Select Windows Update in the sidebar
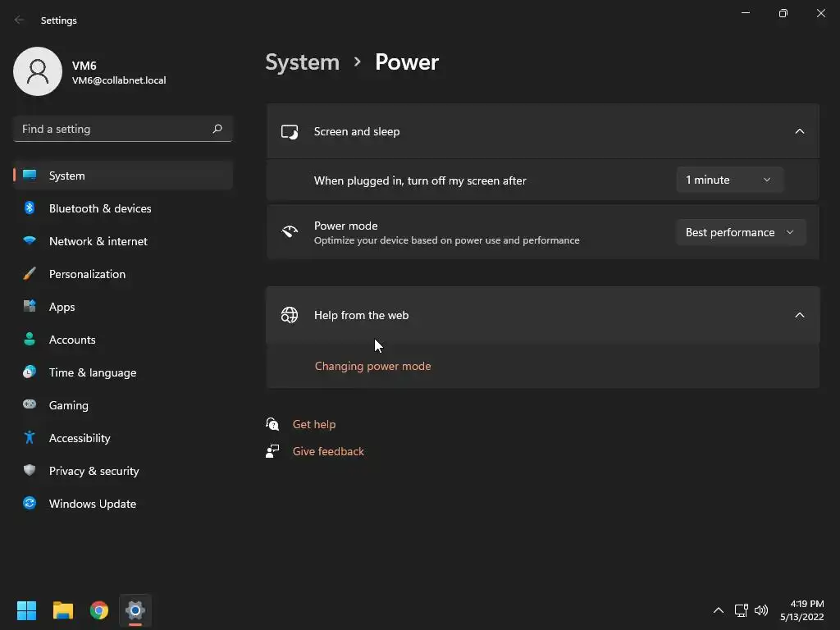This screenshot has height=630, width=840. click(x=93, y=504)
